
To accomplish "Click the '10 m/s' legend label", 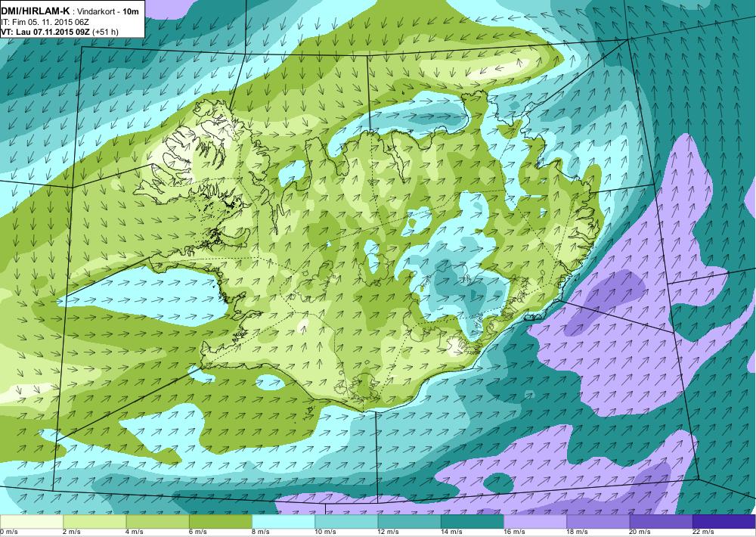I will 325,532.
